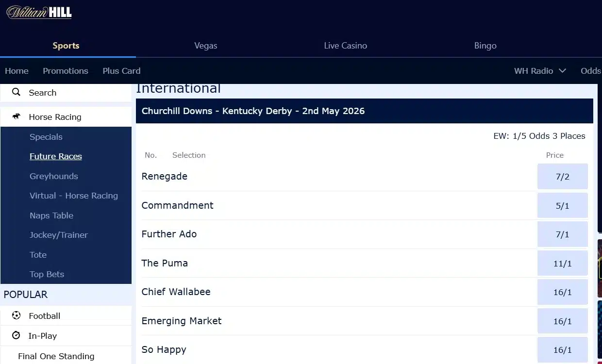Open the Live Casino tab

[346, 46]
